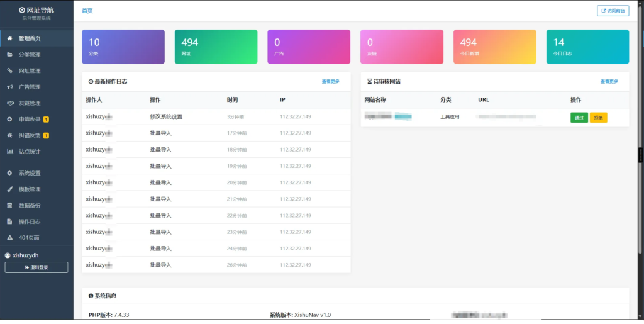
Task: Click the 494 今日新增 stat card
Action: [495, 47]
